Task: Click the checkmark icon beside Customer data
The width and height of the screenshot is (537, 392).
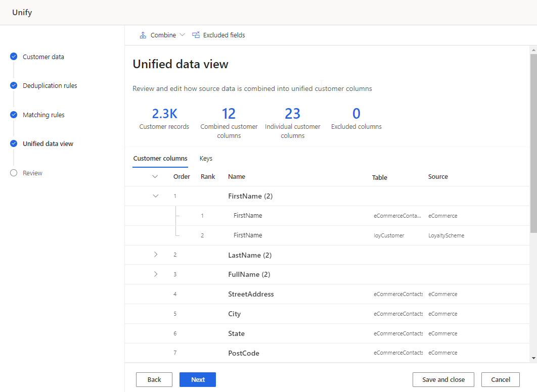Action: pos(13,56)
